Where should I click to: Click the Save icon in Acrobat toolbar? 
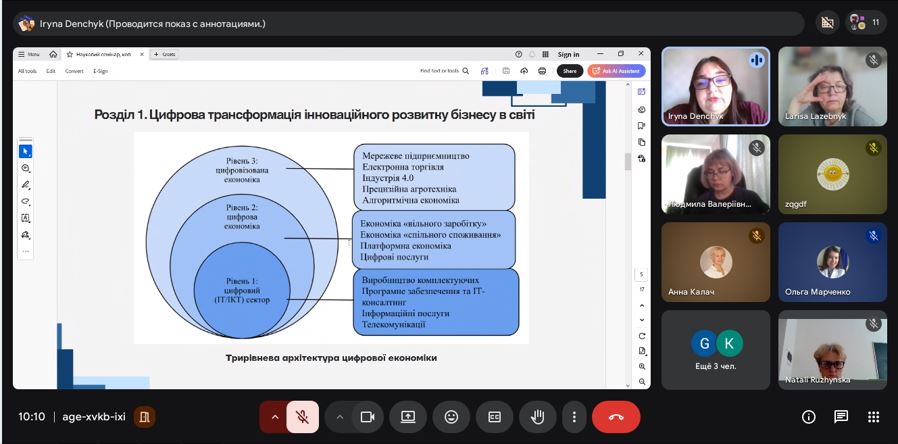506,71
